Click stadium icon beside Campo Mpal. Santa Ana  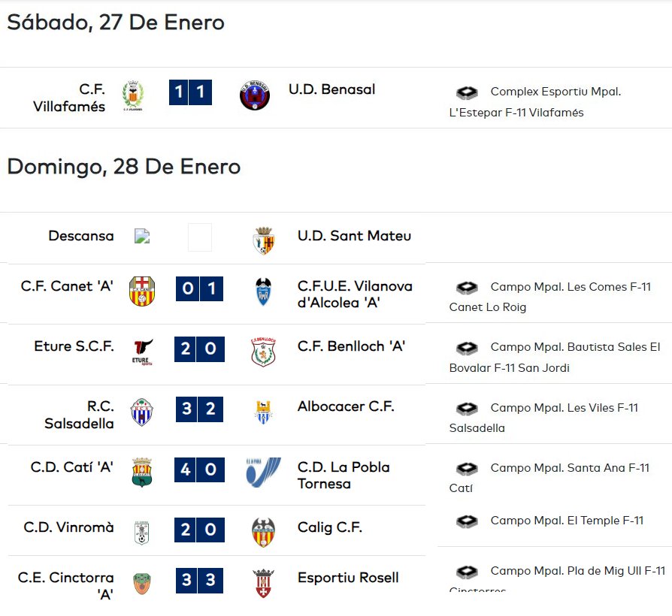pos(467,469)
